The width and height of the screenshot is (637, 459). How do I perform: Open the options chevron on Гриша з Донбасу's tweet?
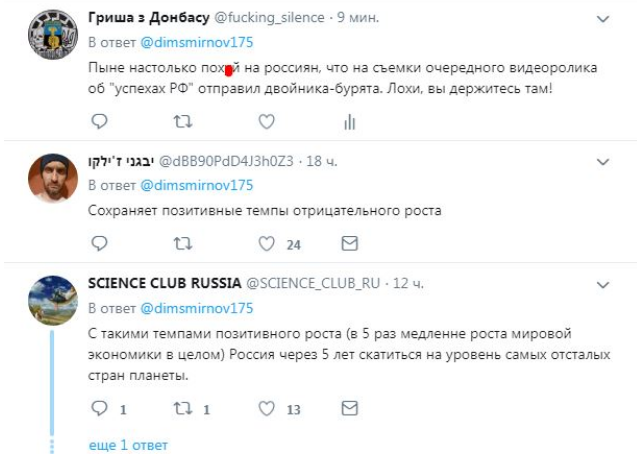point(603,19)
